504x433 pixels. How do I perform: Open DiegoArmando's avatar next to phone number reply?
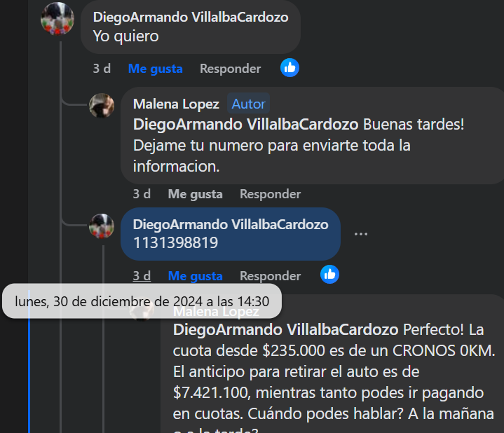(102, 226)
